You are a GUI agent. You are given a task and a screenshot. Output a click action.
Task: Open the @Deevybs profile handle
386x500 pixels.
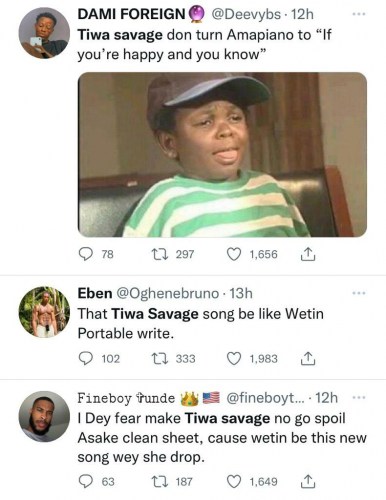click(246, 14)
